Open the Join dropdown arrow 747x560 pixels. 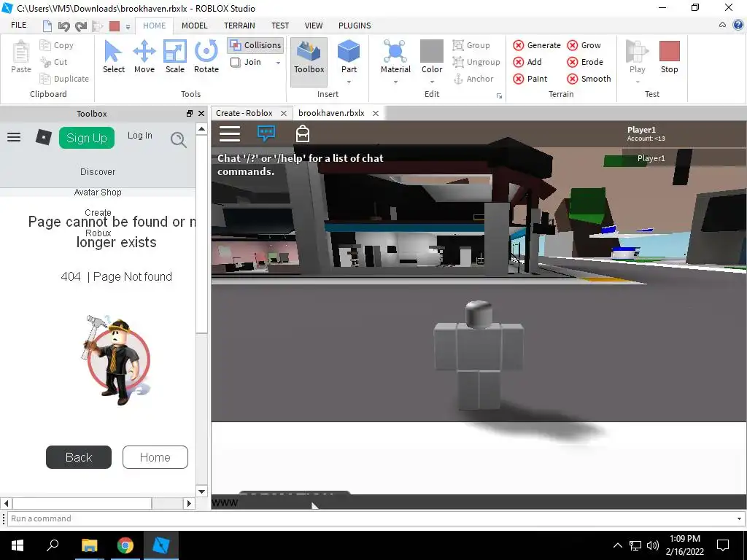click(278, 63)
